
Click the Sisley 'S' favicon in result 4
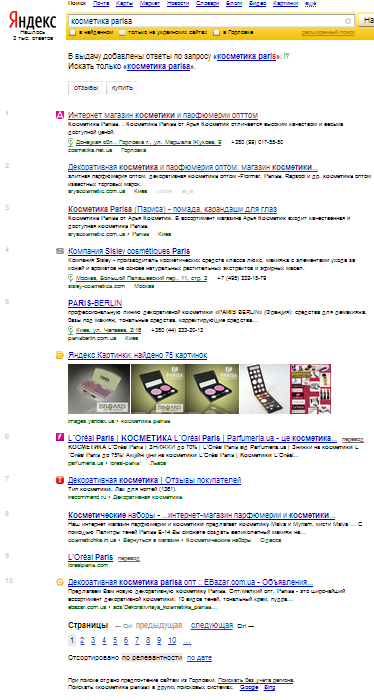click(60, 251)
